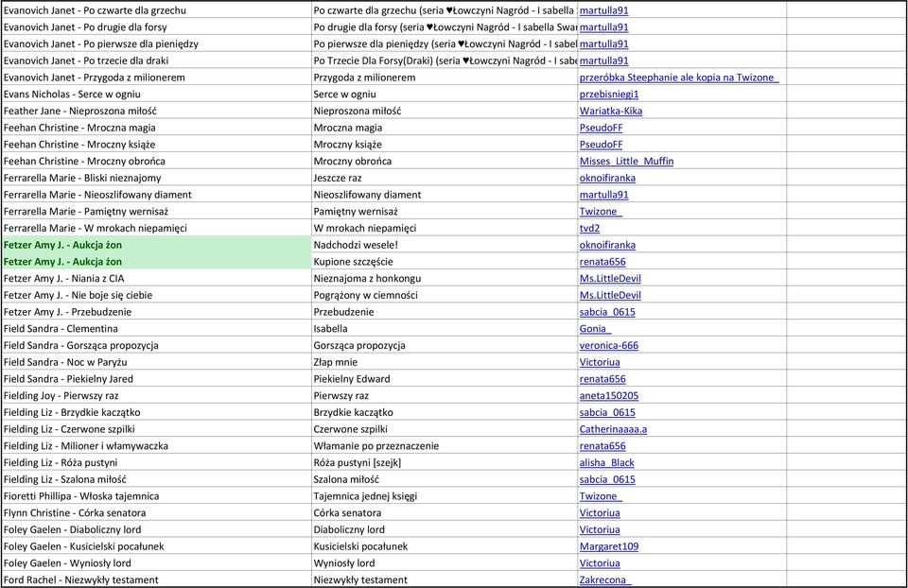Screen dimensions: 908x588
Task: Open Victoriua link in Diaboliczny lord row
Action: tap(600, 530)
